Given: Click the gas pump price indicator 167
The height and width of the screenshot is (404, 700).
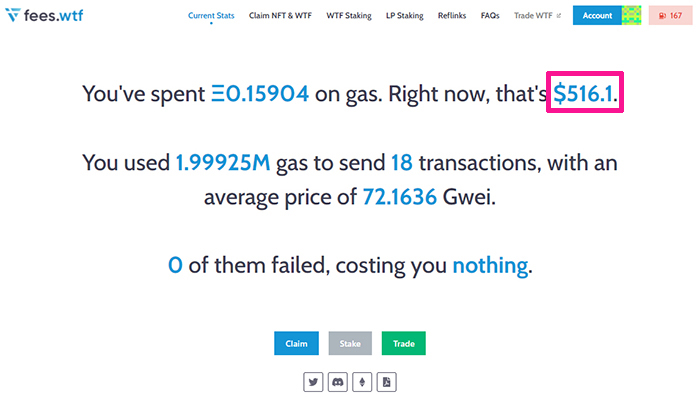Looking at the screenshot, I should (671, 15).
